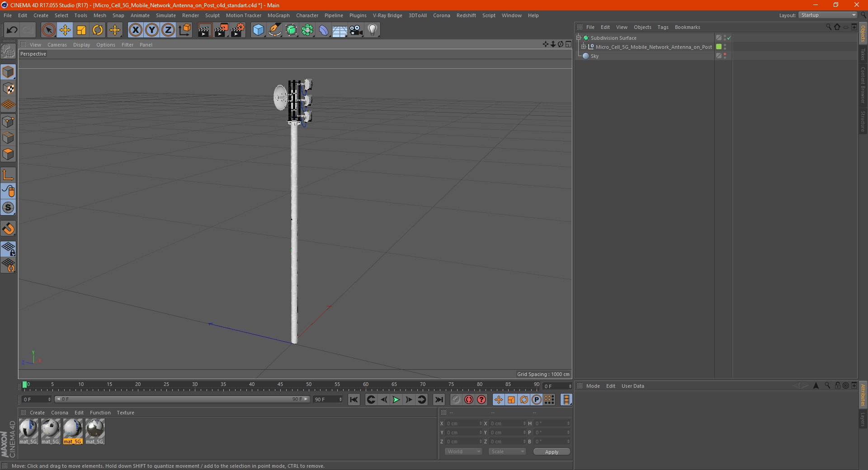
Task: Click Render View clapperboard icon
Action: tap(204, 30)
